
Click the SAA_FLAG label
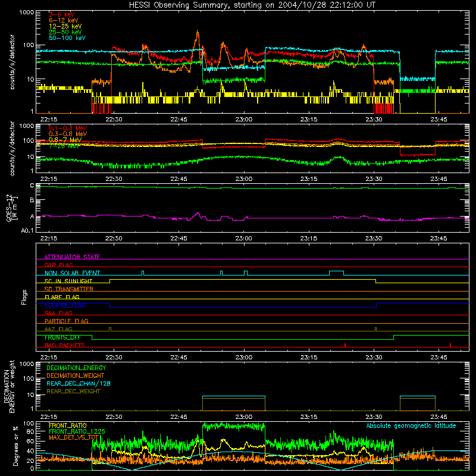point(58,313)
